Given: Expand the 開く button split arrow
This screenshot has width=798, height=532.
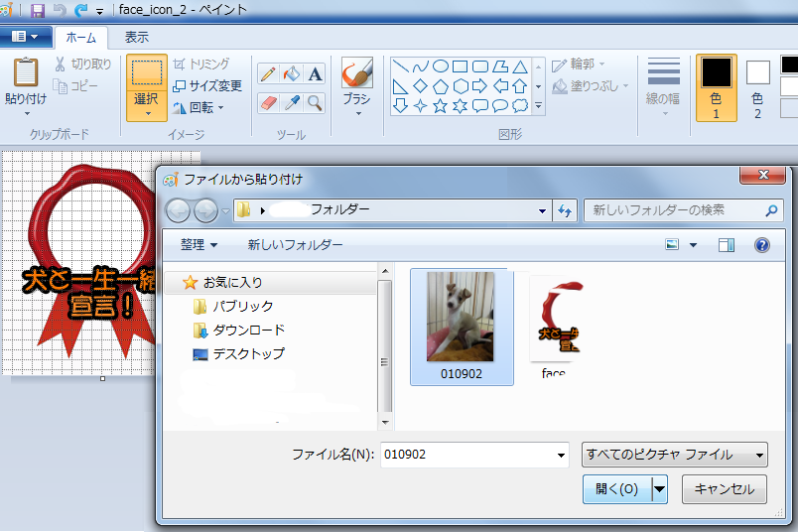Looking at the screenshot, I should [x=659, y=489].
